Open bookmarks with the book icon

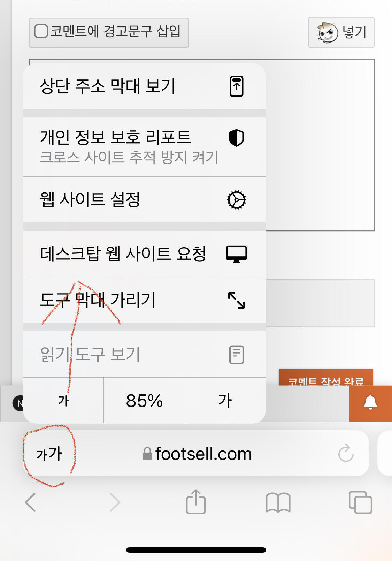[x=278, y=502]
